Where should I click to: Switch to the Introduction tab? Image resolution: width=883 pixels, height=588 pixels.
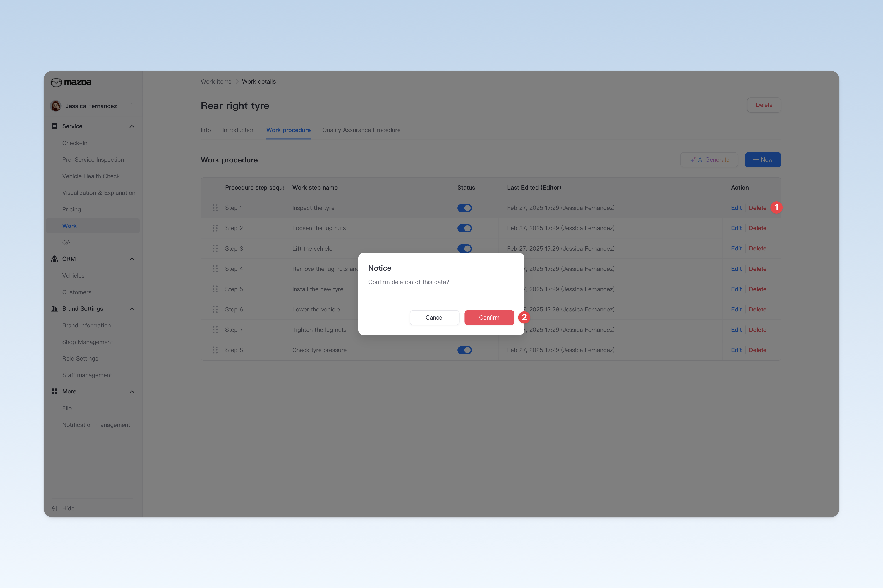point(238,130)
